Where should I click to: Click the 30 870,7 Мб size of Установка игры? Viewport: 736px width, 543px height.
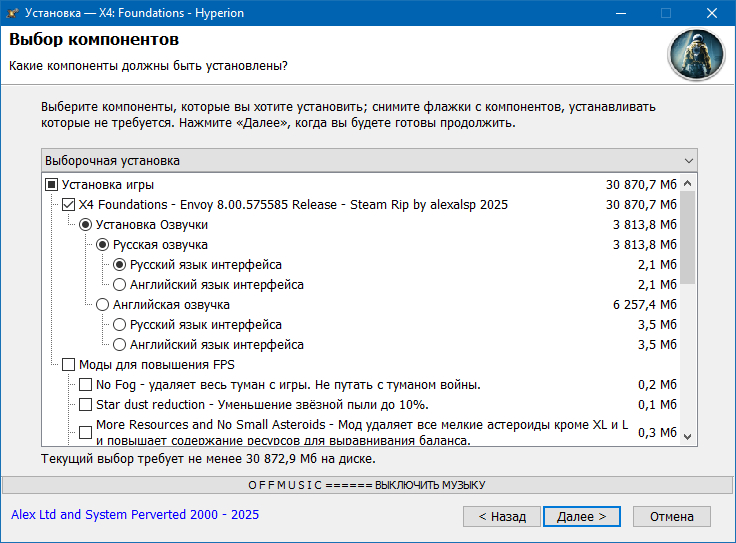click(641, 184)
